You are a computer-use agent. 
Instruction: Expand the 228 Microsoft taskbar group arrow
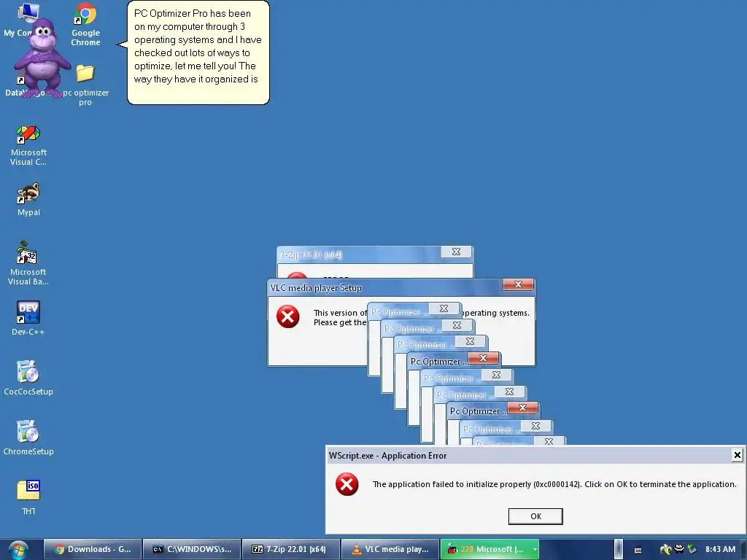(535, 550)
